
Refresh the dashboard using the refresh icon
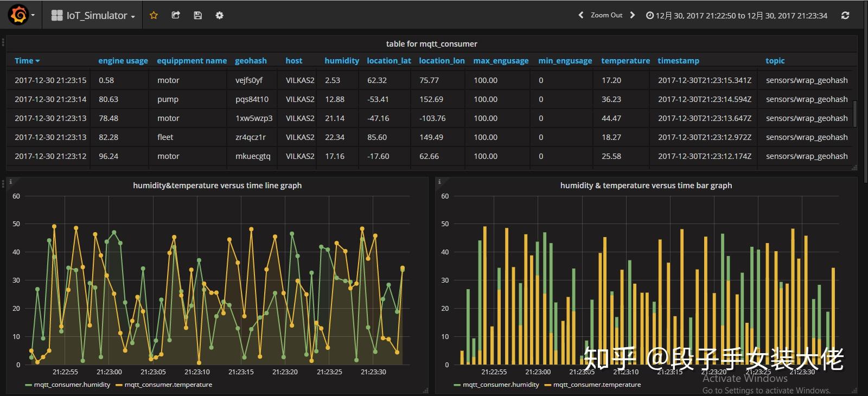coord(845,15)
